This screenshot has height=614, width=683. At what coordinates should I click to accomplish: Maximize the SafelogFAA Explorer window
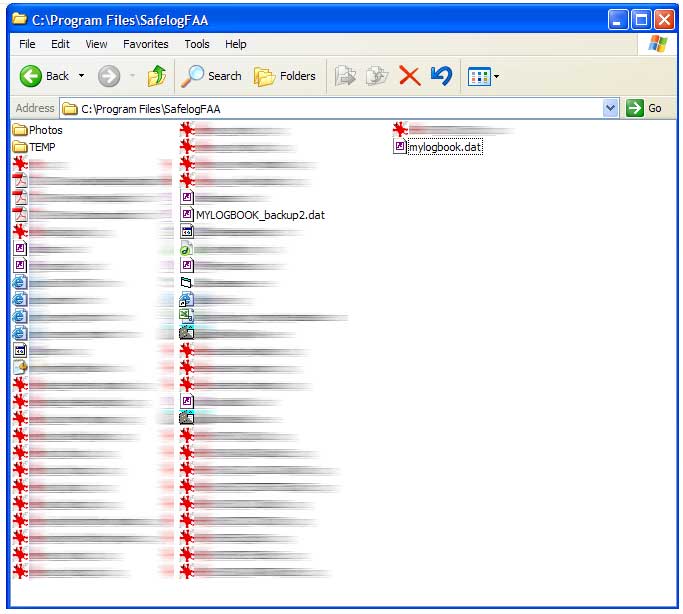[x=641, y=20]
